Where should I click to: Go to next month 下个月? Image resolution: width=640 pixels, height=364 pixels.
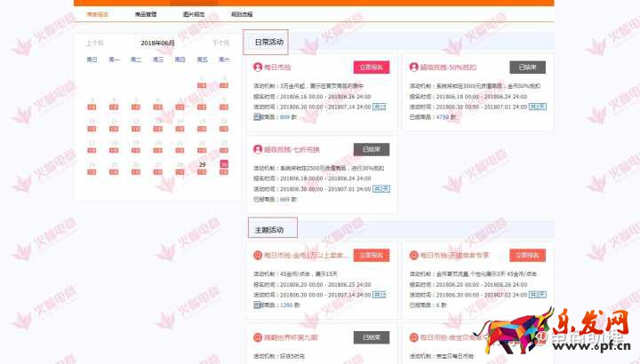click(220, 43)
